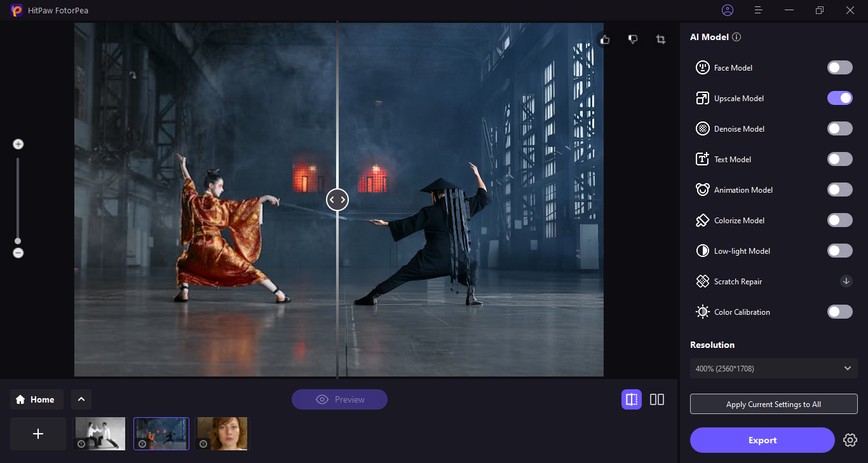Click the before/after comparison divider handle
Screen dimensions: 868x463
[x=337, y=200]
